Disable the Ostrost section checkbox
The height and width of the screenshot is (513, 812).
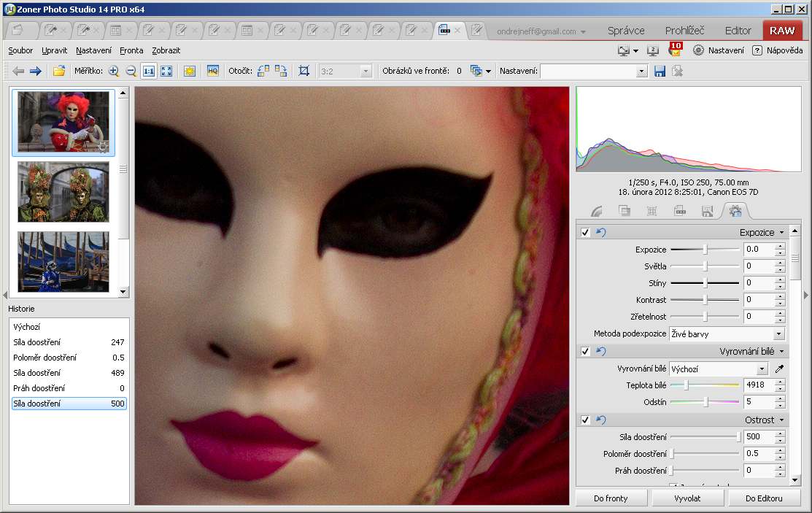585,420
